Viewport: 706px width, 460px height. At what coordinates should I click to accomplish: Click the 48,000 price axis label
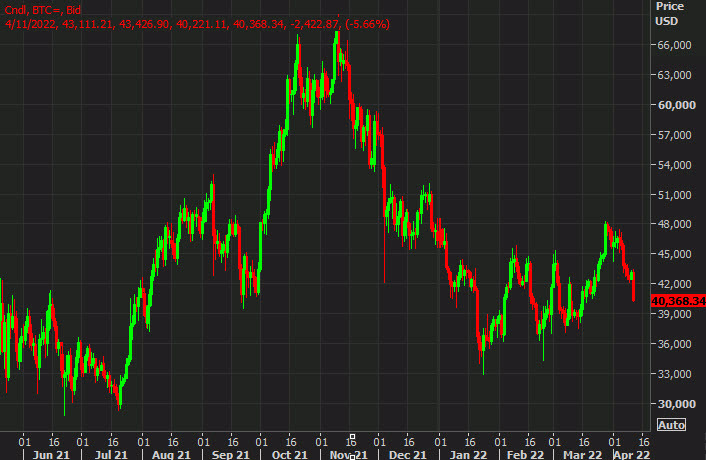tap(675, 225)
